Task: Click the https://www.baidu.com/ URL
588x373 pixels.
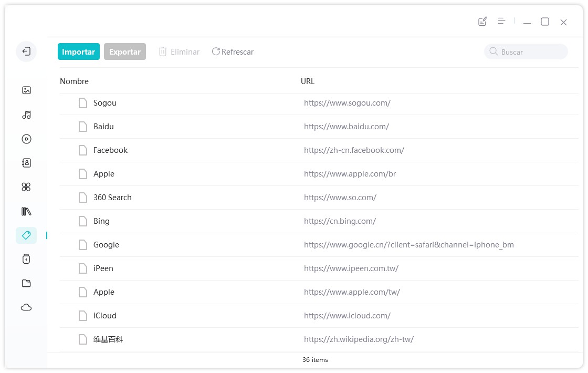Action: coord(346,127)
